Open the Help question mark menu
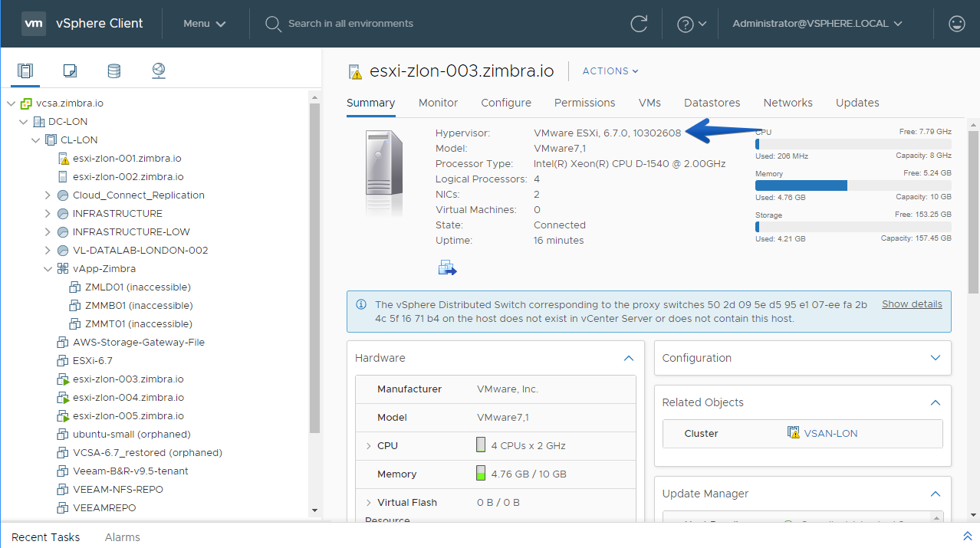 click(x=691, y=24)
